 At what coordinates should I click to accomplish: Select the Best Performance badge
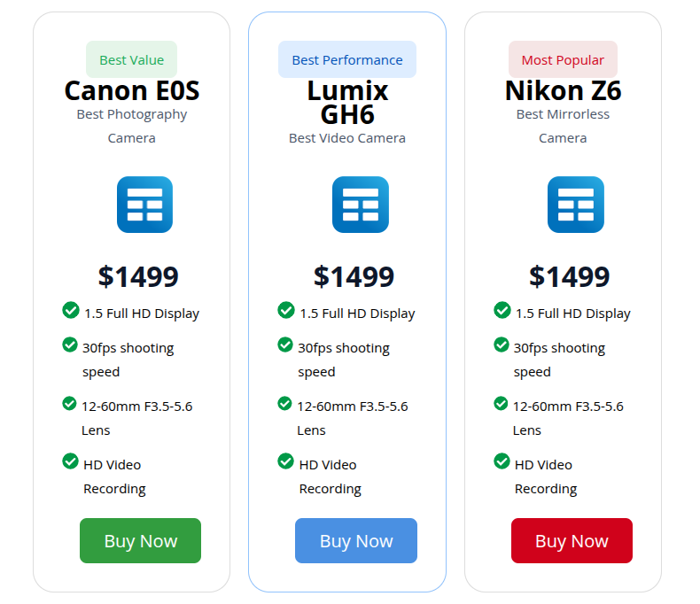click(347, 59)
